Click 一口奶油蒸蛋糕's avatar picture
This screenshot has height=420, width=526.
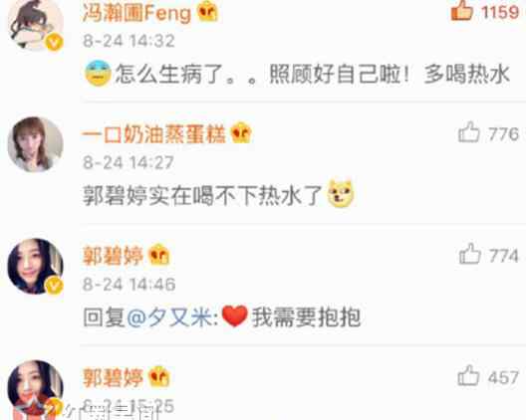coord(35,144)
